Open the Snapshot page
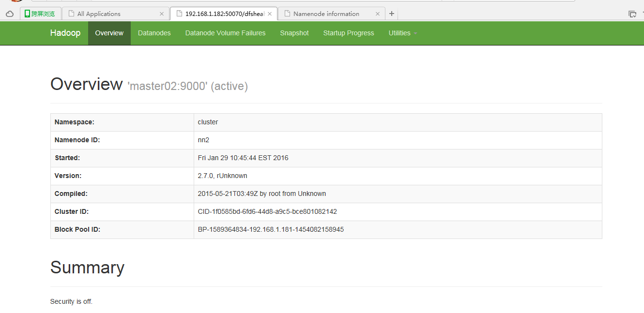The width and height of the screenshot is (644, 313). coord(294,33)
